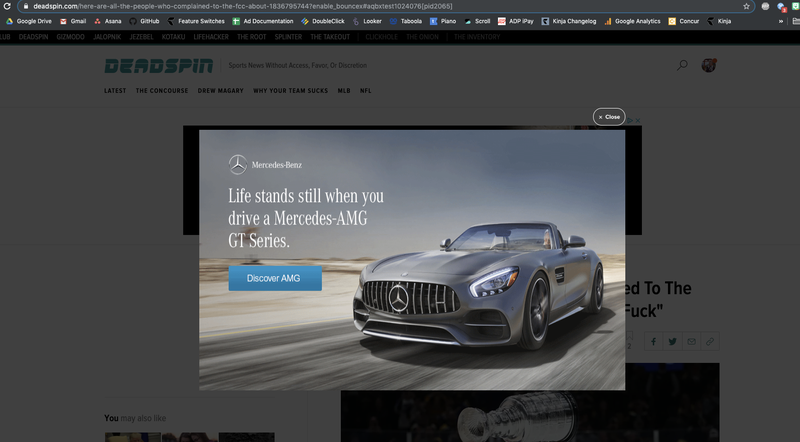Select The Concourse nav item
This screenshot has width=800, height=442.
[x=162, y=91]
